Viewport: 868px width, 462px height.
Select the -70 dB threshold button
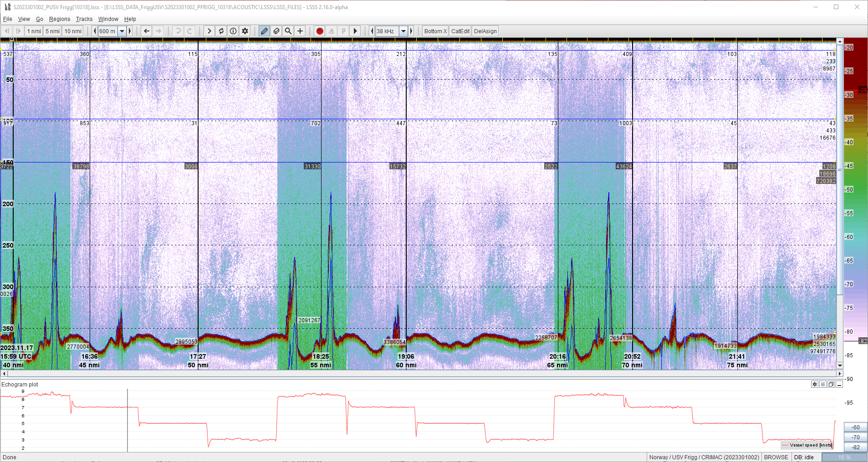pos(856,437)
